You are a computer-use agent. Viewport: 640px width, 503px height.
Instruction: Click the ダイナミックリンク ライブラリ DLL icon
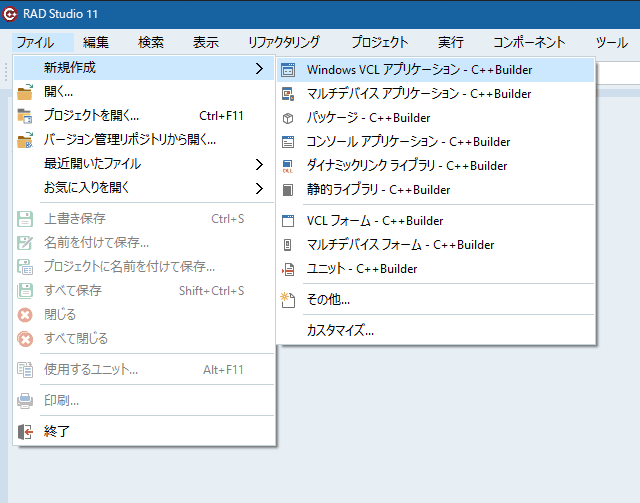[x=288, y=166]
